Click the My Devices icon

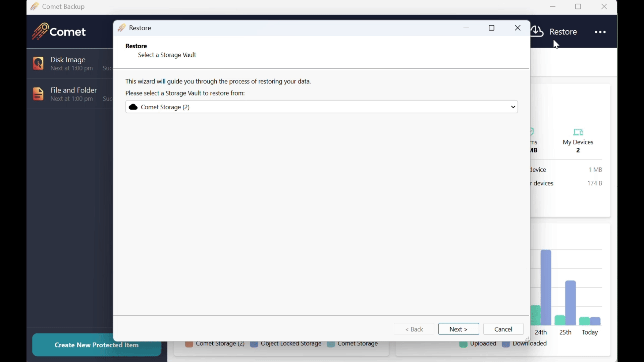tap(578, 132)
